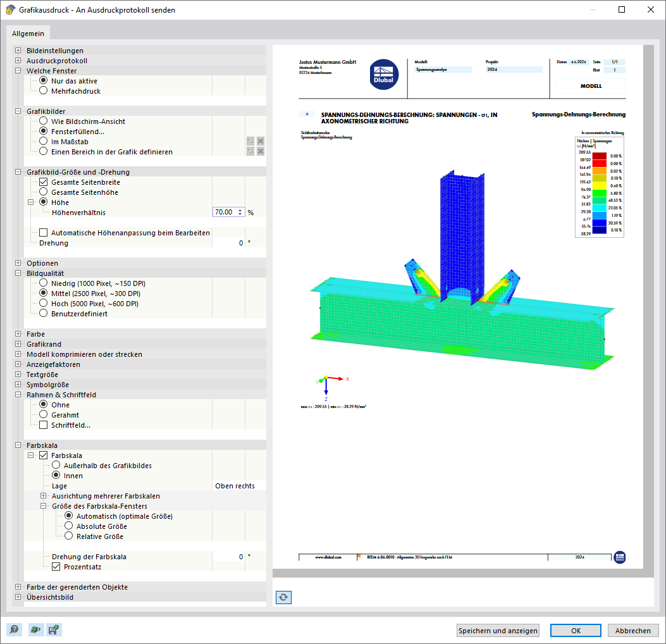This screenshot has height=644, width=666.
Task: Expand the 'Grafikrand' section
Action: point(18,344)
